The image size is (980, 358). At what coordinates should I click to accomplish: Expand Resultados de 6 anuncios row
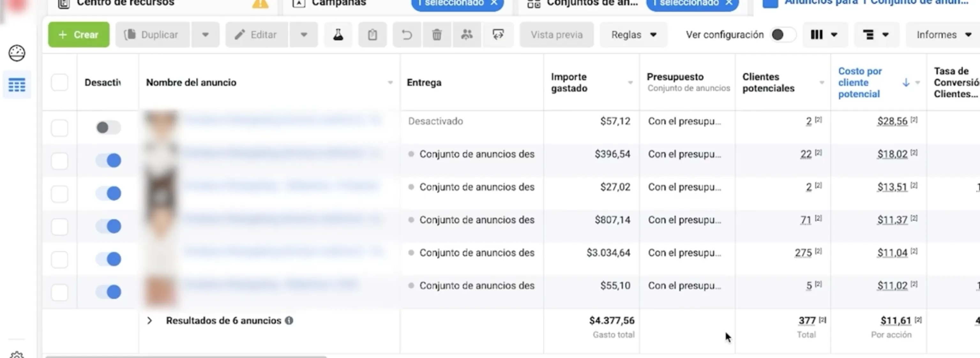click(149, 321)
